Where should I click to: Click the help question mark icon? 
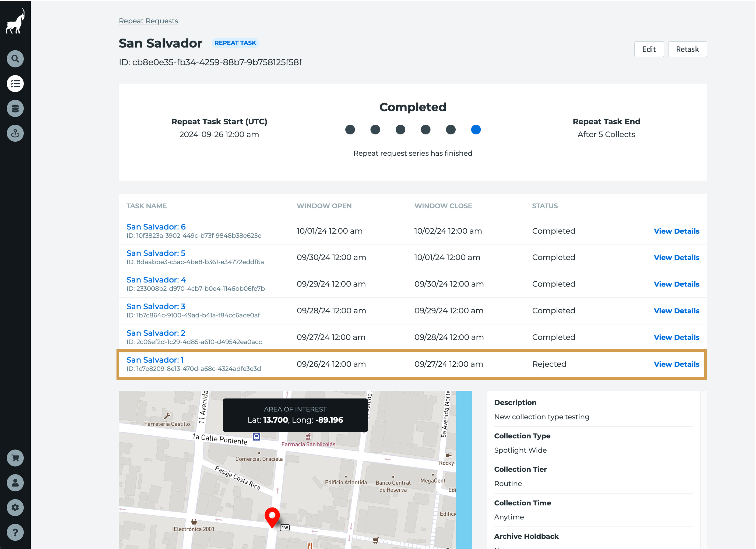pos(15,532)
